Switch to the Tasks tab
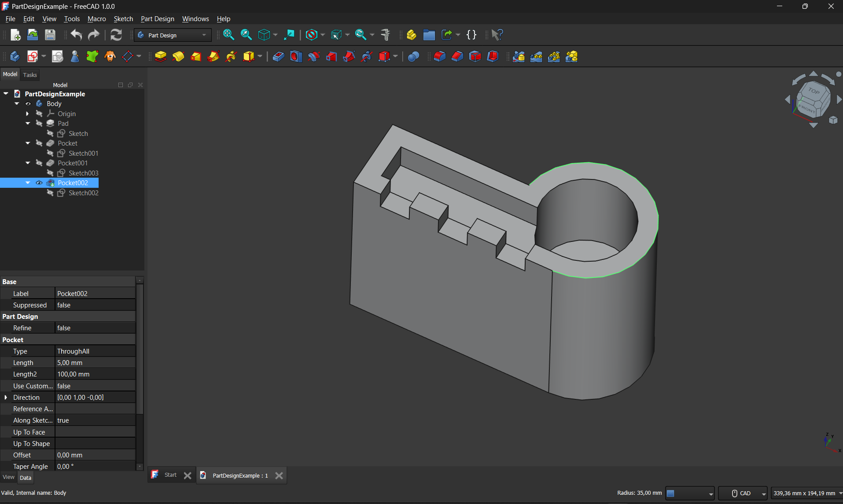This screenshot has height=504, width=843. pyautogui.click(x=30, y=74)
